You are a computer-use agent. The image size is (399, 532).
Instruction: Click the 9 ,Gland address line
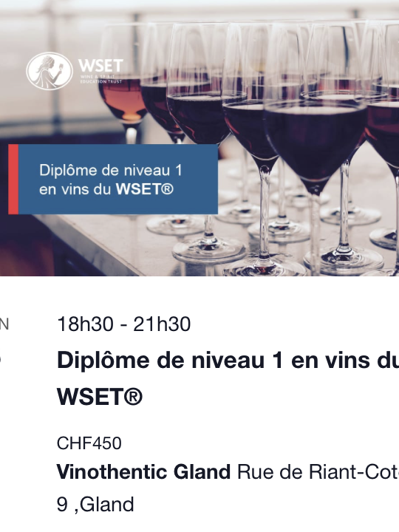tap(95, 505)
